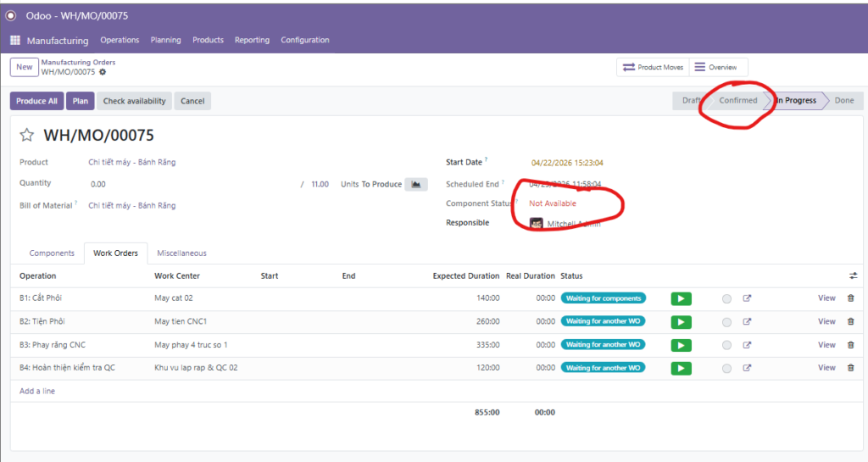Start the B1: Cắt Phôi work order

(681, 298)
